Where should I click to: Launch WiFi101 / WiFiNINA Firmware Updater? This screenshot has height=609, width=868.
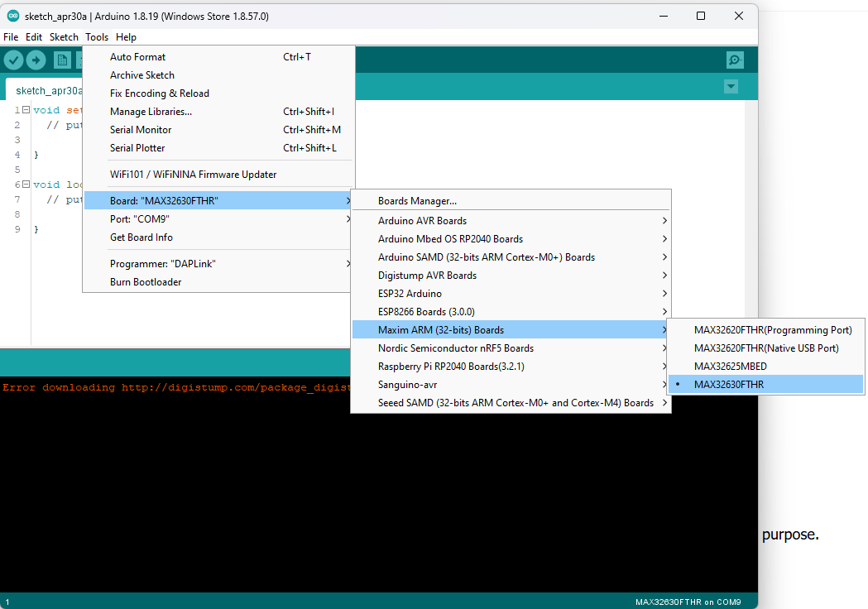[218, 175]
